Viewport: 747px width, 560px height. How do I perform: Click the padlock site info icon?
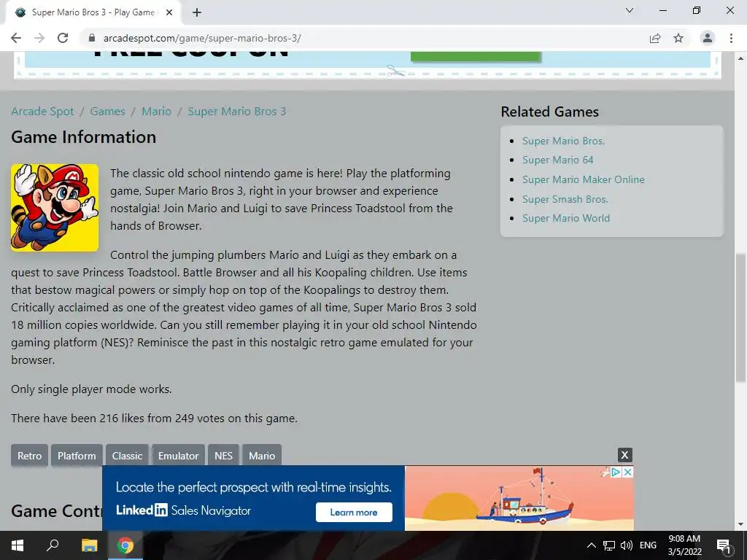coord(93,38)
